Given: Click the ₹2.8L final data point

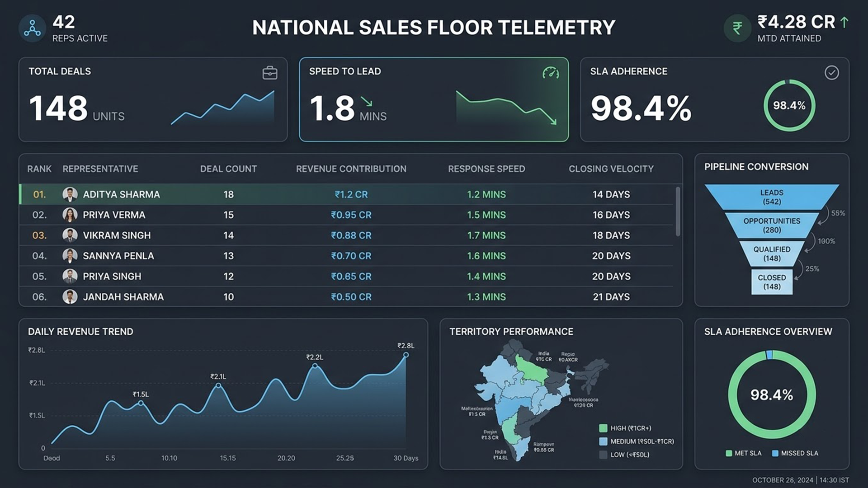Looking at the screenshot, I should click(406, 355).
